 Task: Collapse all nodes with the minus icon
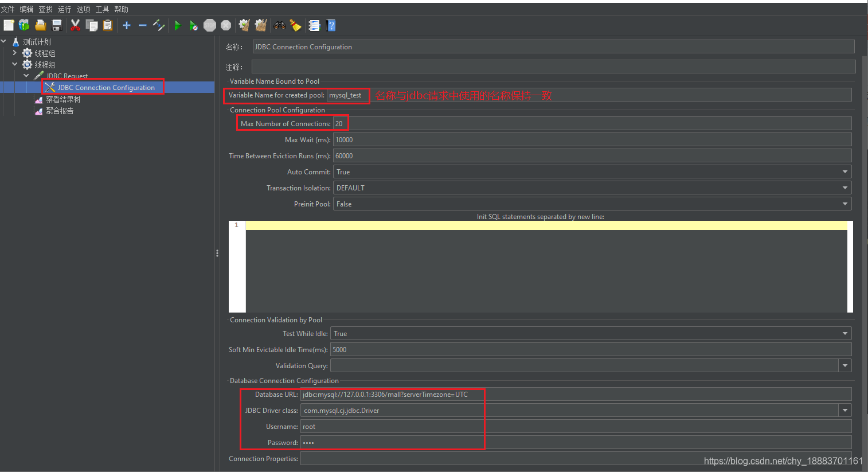(x=143, y=25)
